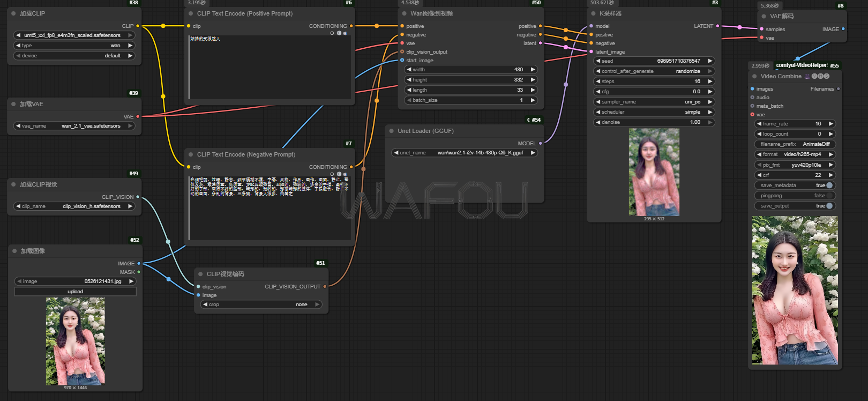
Task: Collapse the Wan图像到视频 node via title dot
Action: pyautogui.click(x=404, y=13)
